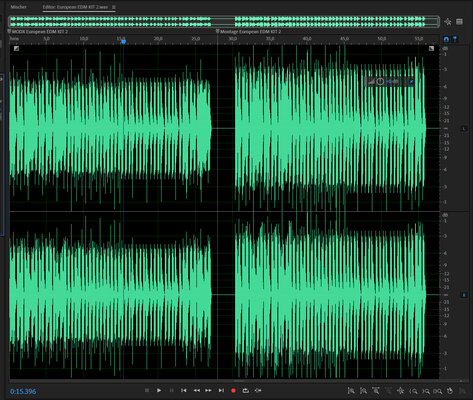Click the Fast Forward button
Viewport: 473px width, 400px height.
[209, 390]
